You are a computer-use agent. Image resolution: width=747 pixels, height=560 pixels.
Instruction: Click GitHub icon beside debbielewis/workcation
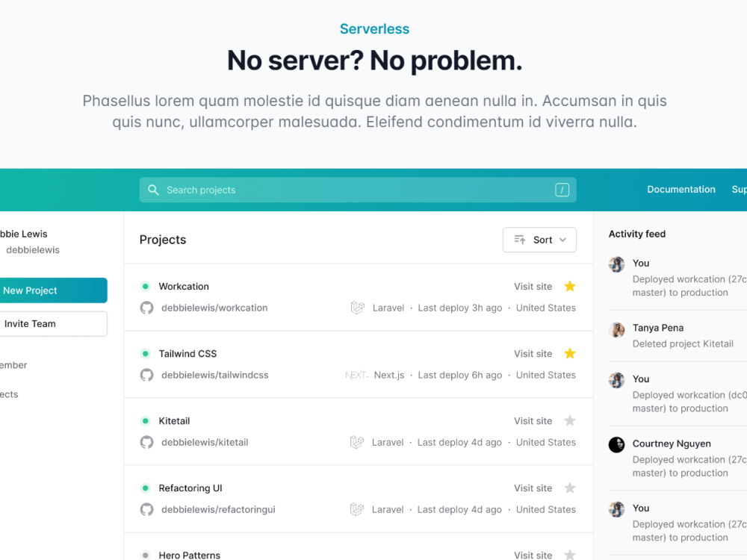(146, 308)
